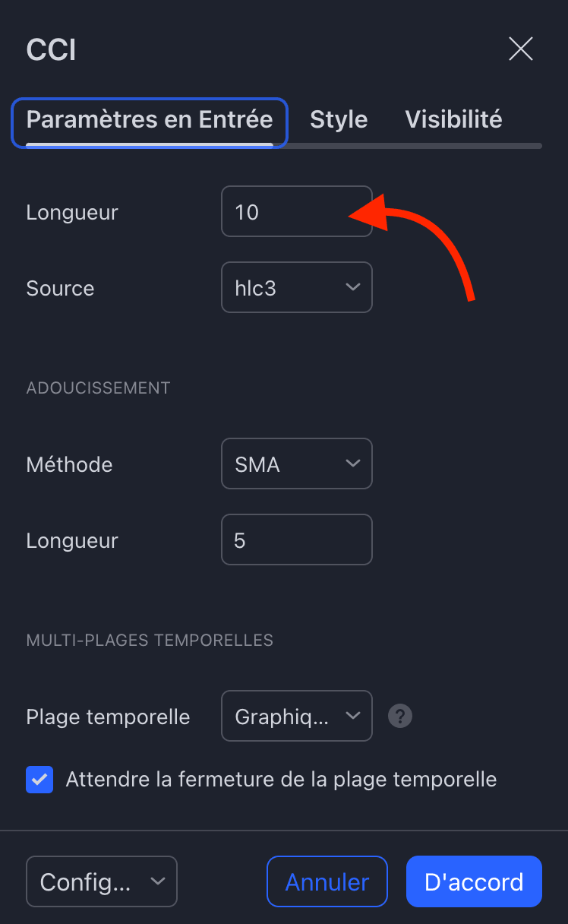The image size is (568, 924).
Task: Open the Plage temporelle dropdown showing Graphiq...
Action: (296, 716)
